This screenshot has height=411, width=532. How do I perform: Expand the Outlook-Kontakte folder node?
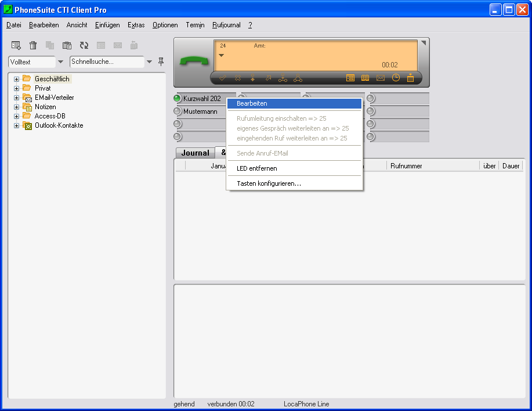point(17,125)
